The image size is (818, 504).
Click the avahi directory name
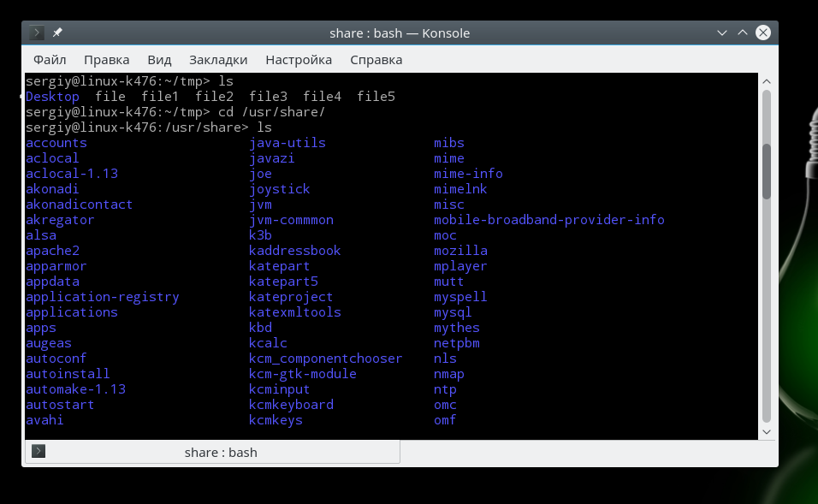tap(44, 420)
